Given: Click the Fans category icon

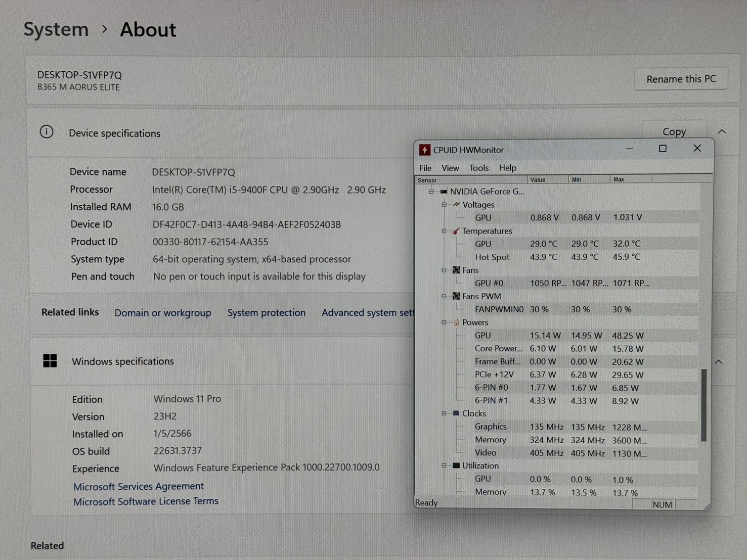Looking at the screenshot, I should (x=456, y=270).
